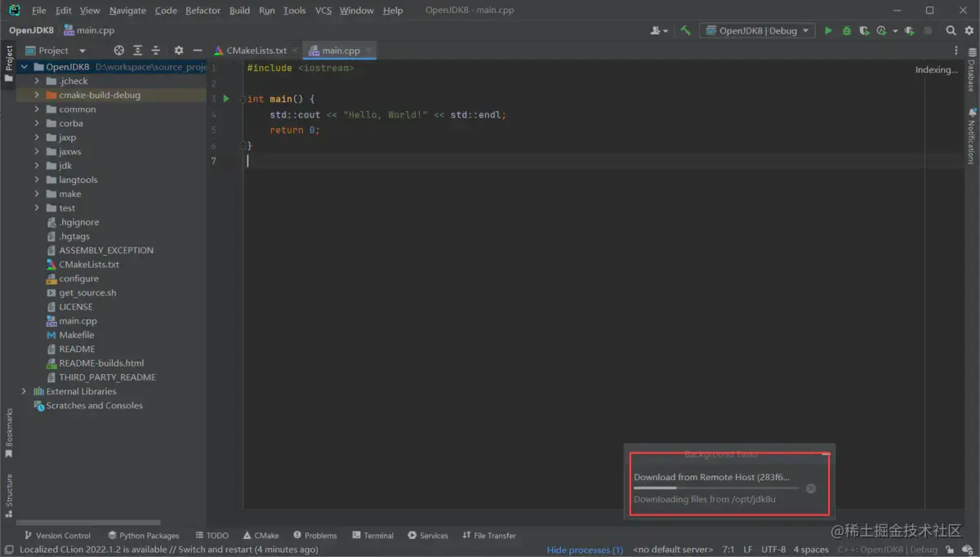Toggle tool window bars icon in status bar
The width and height of the screenshot is (980, 557).
[8, 550]
